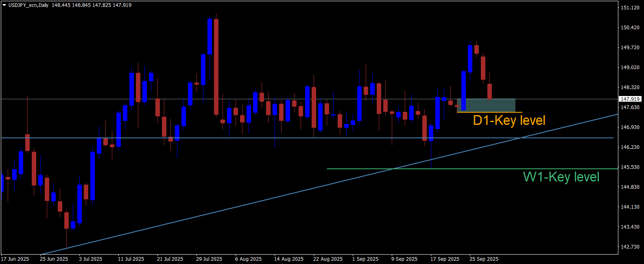
Task: Click the 17 Sep 2025 date label
Action: point(445,259)
